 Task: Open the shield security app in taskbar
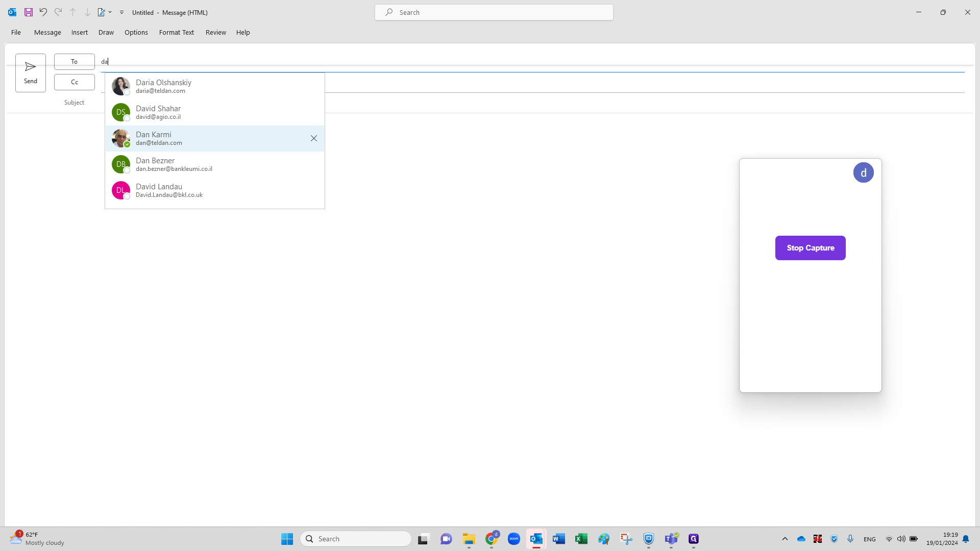click(649, 539)
